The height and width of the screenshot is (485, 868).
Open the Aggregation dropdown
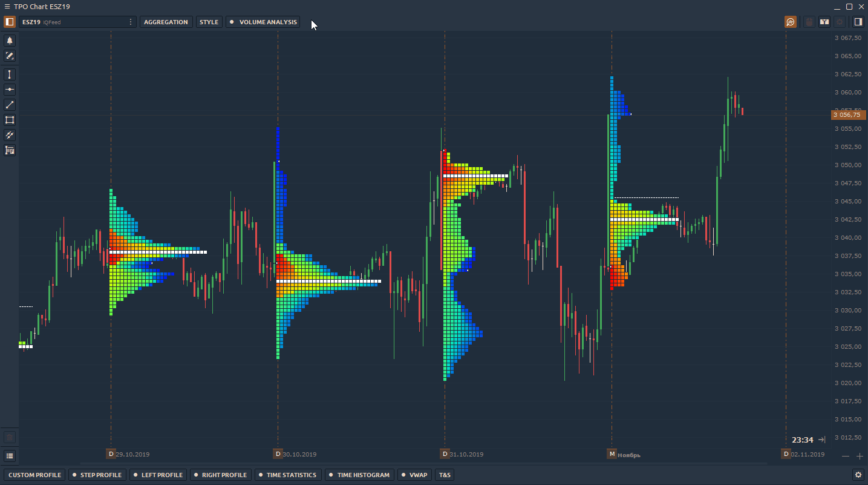pyautogui.click(x=166, y=22)
